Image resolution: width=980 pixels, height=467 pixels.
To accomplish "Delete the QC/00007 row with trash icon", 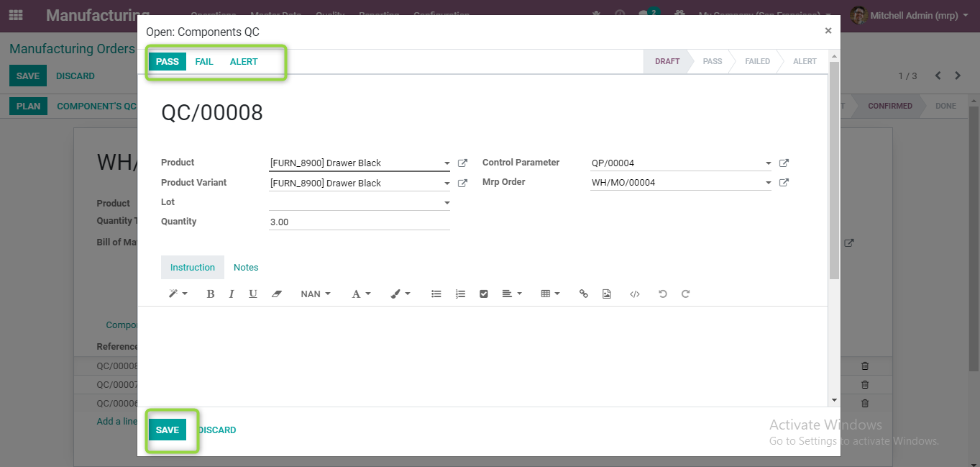I will pyautogui.click(x=865, y=385).
